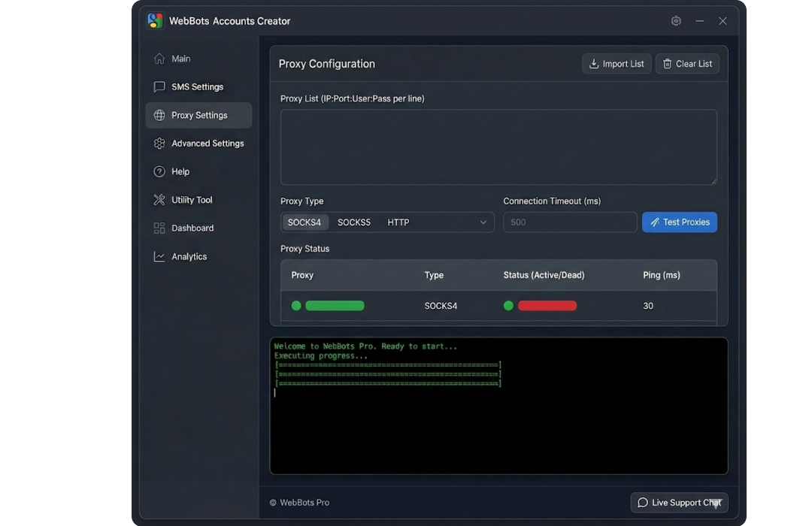Click inside the Connection Timeout input field
812x526 pixels.
pos(569,222)
